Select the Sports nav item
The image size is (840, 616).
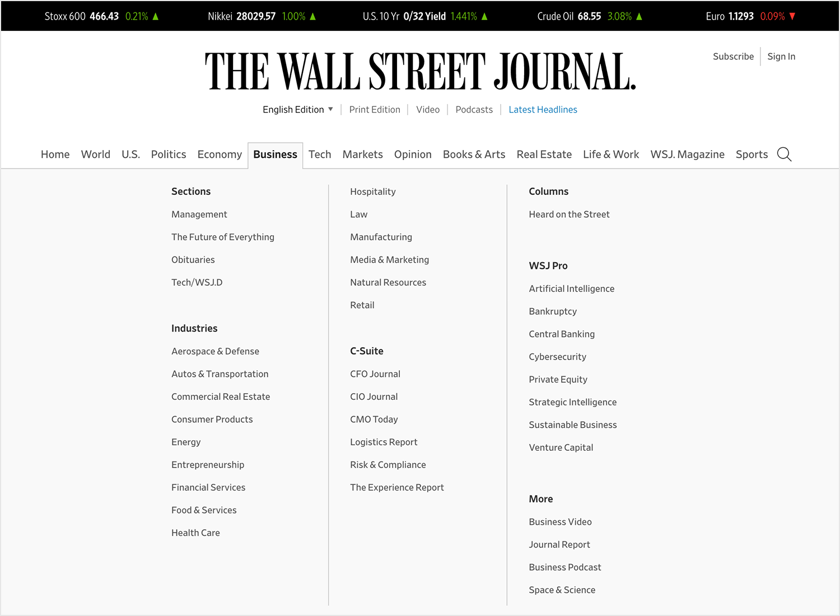(752, 155)
